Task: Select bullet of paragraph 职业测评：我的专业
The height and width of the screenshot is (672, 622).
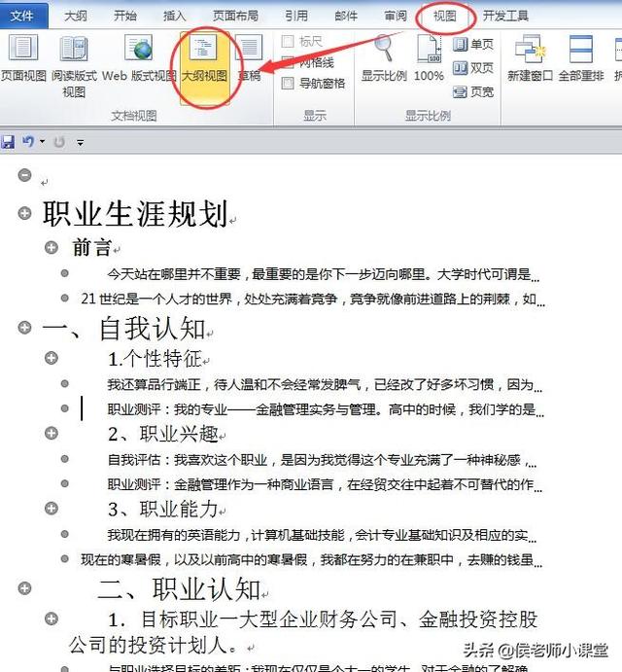Action: pyautogui.click(x=65, y=408)
